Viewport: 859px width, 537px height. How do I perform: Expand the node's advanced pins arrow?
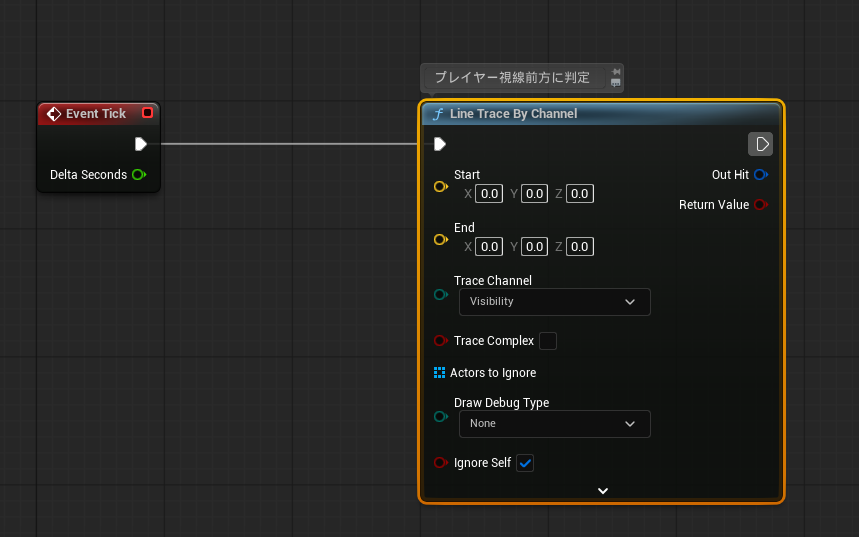(603, 491)
